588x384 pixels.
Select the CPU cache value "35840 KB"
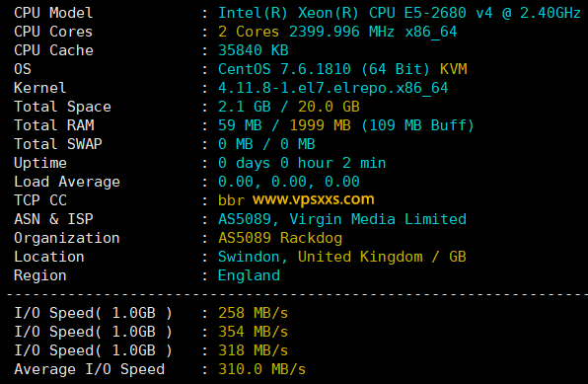(x=254, y=50)
